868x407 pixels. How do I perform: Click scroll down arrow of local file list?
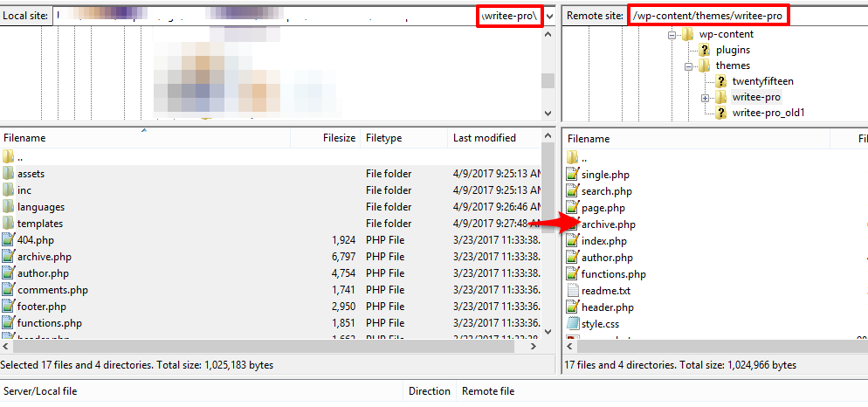(x=548, y=332)
